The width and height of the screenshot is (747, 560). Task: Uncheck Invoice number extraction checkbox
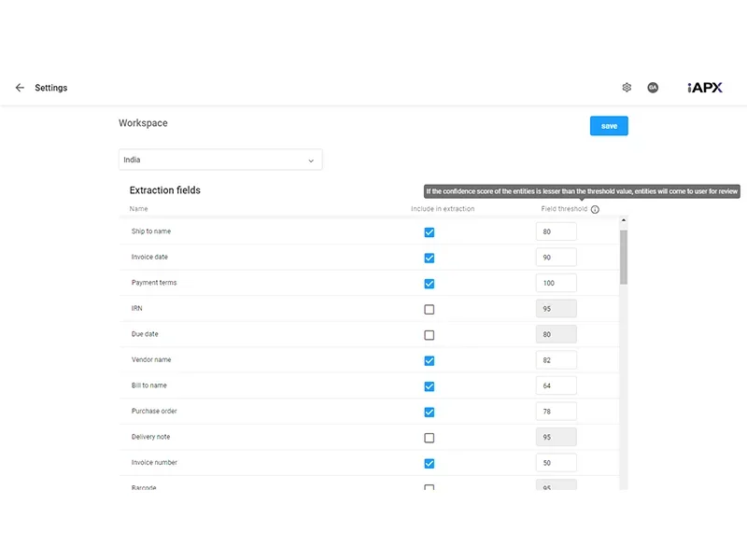tap(430, 463)
